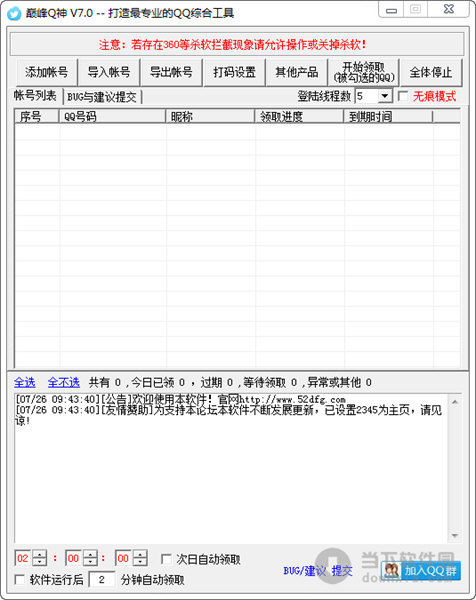Click the 今日已领 0 status text
The height and width of the screenshot is (600, 476).
click(x=158, y=382)
